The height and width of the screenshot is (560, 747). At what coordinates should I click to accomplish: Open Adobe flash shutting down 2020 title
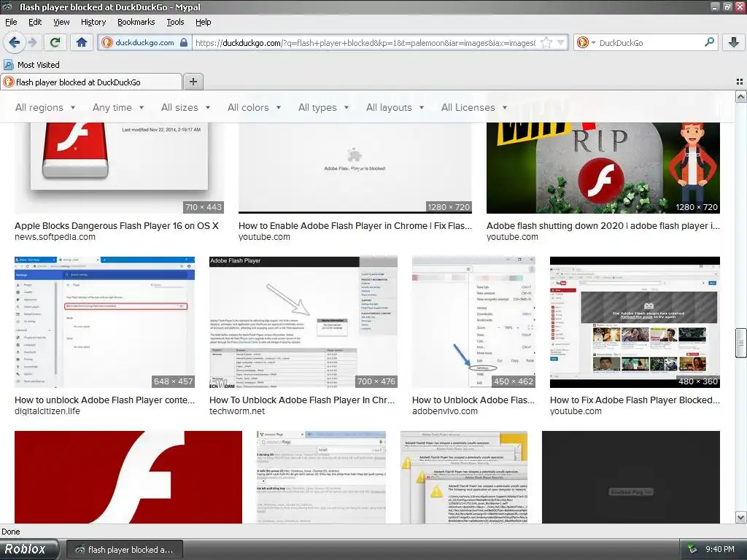pos(603,226)
